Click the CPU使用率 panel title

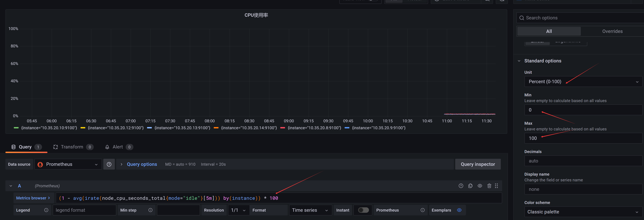tap(256, 15)
